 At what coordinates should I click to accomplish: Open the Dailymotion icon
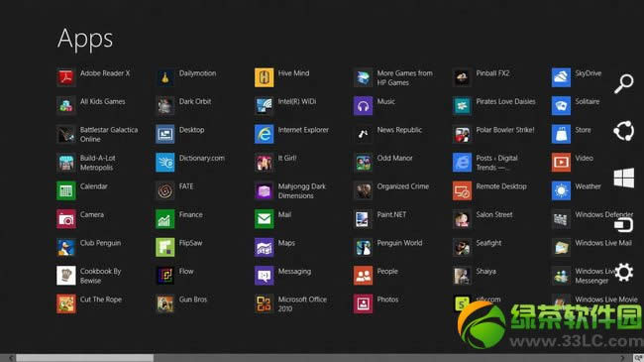(x=165, y=77)
